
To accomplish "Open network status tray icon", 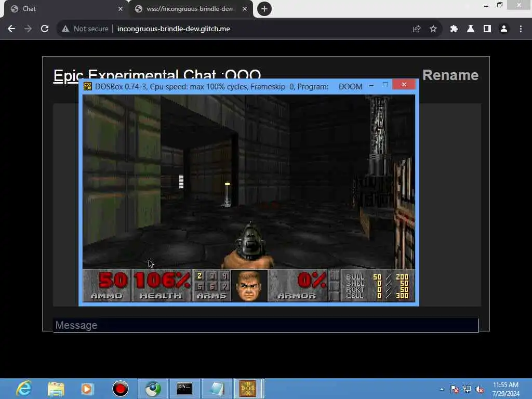I will click(x=467, y=389).
